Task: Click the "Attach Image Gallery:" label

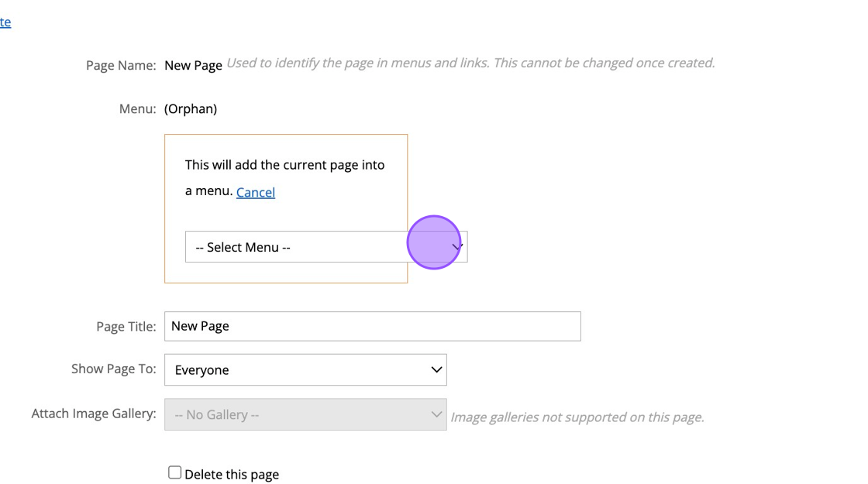Action: coord(94,414)
